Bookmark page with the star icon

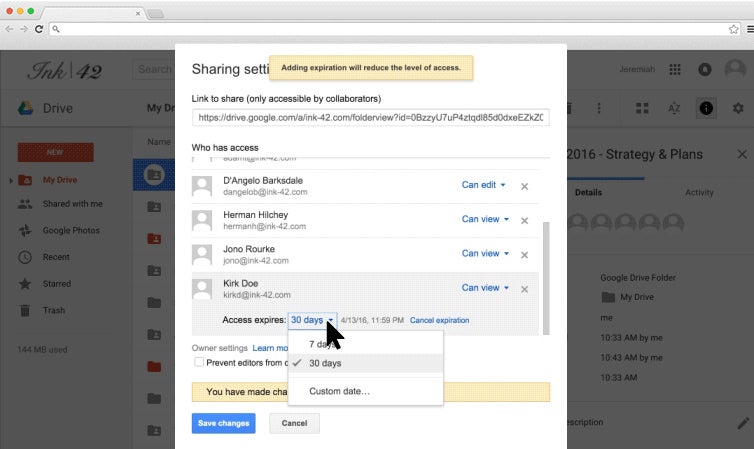(733, 29)
